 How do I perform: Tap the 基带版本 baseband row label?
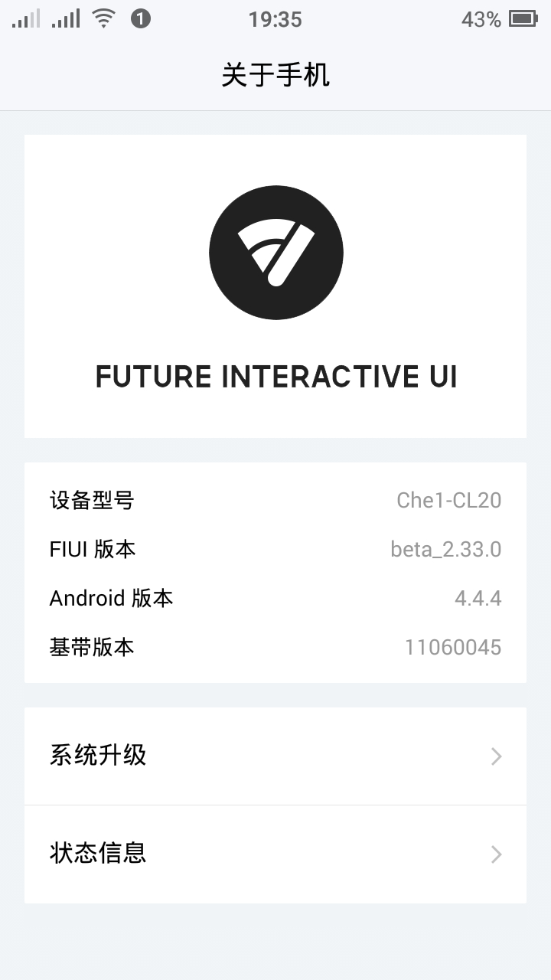[x=92, y=647]
